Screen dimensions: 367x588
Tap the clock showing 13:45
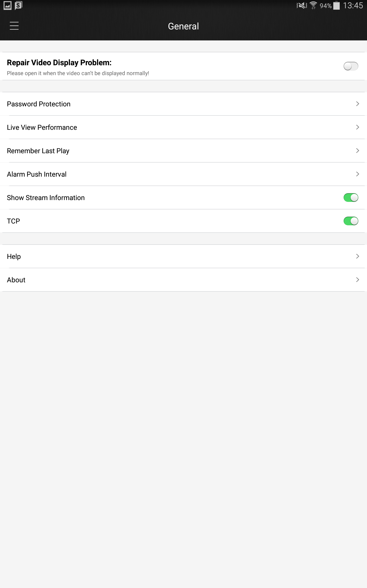353,5
